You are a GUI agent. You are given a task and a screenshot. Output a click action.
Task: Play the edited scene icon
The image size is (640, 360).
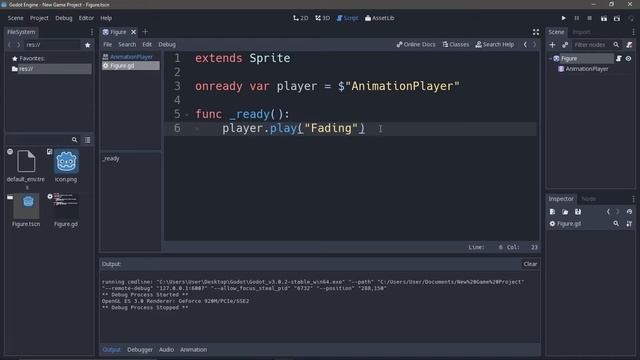604,18
